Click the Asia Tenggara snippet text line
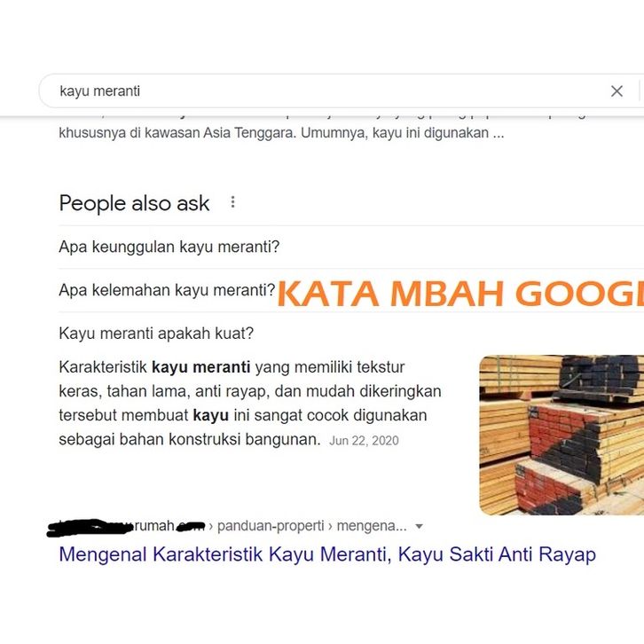Image resolution: width=644 pixels, height=644 pixels. click(x=281, y=133)
